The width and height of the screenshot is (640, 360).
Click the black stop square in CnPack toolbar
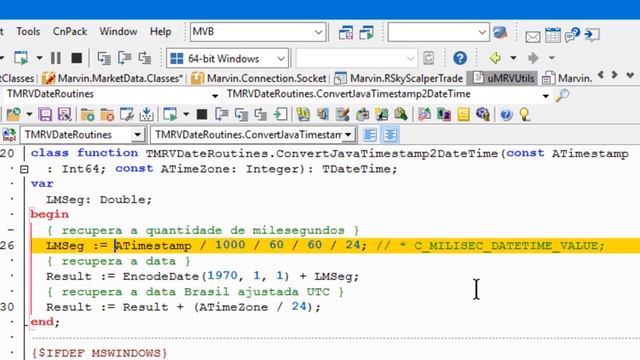202,114
